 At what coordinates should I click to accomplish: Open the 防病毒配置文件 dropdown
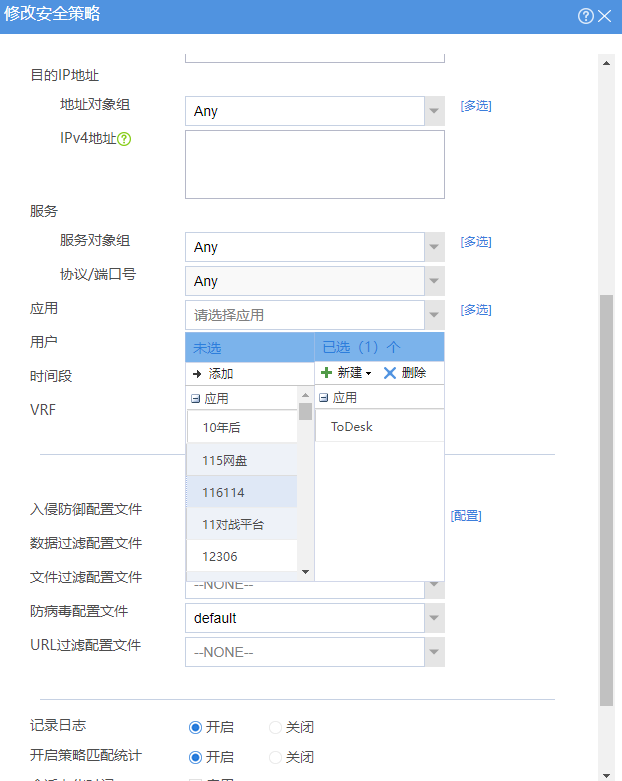434,618
